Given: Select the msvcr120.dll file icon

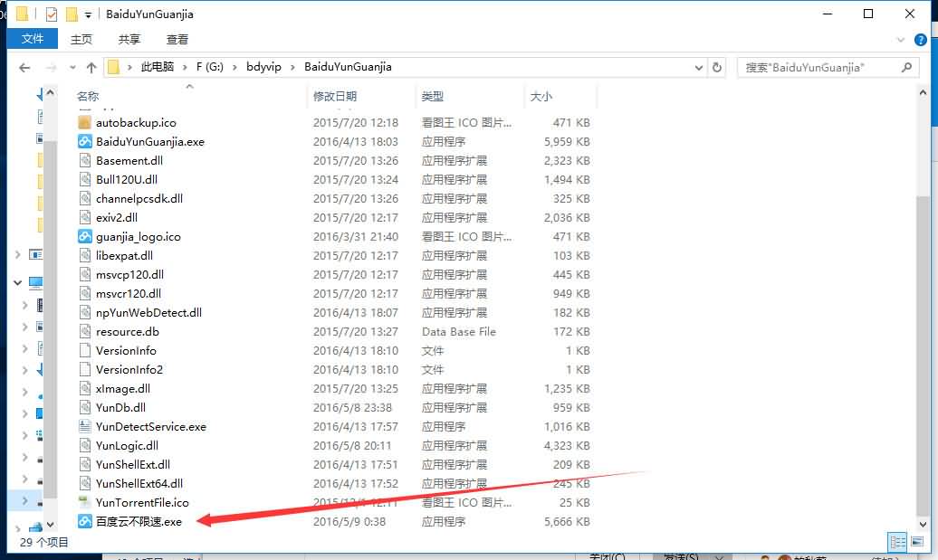Looking at the screenshot, I should pyautogui.click(x=85, y=293).
